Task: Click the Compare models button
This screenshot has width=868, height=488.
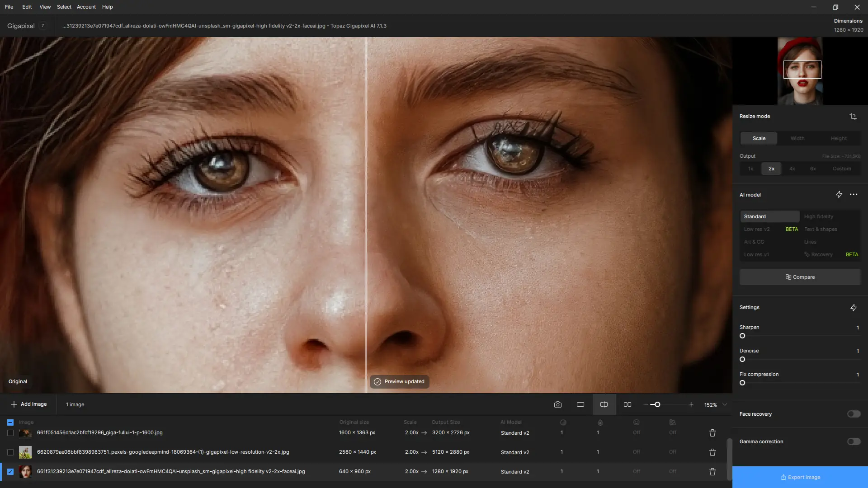Action: click(800, 277)
